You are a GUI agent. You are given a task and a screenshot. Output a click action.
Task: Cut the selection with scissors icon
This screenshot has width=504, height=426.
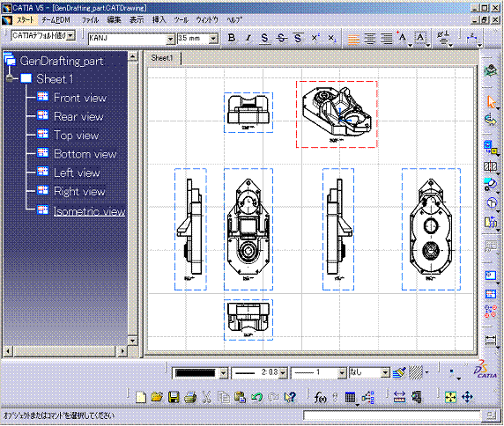[206, 398]
